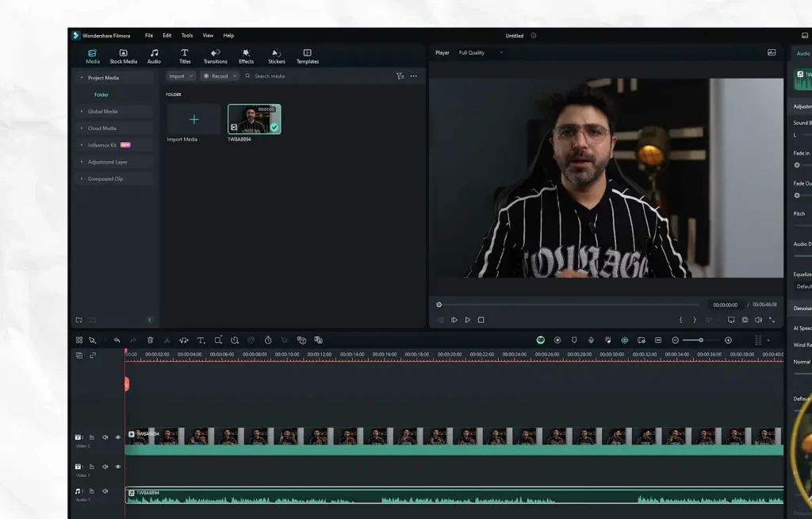The width and height of the screenshot is (812, 519).
Task: Open the File menu
Action: click(x=148, y=36)
